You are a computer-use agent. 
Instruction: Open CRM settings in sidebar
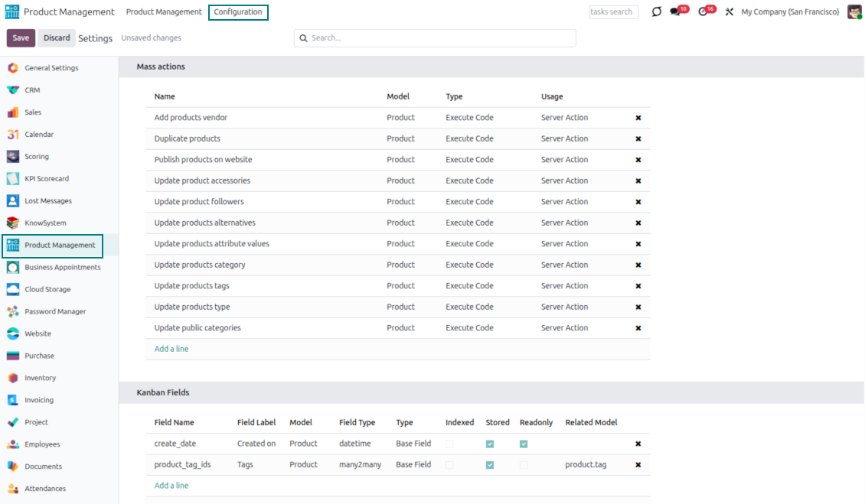point(32,90)
